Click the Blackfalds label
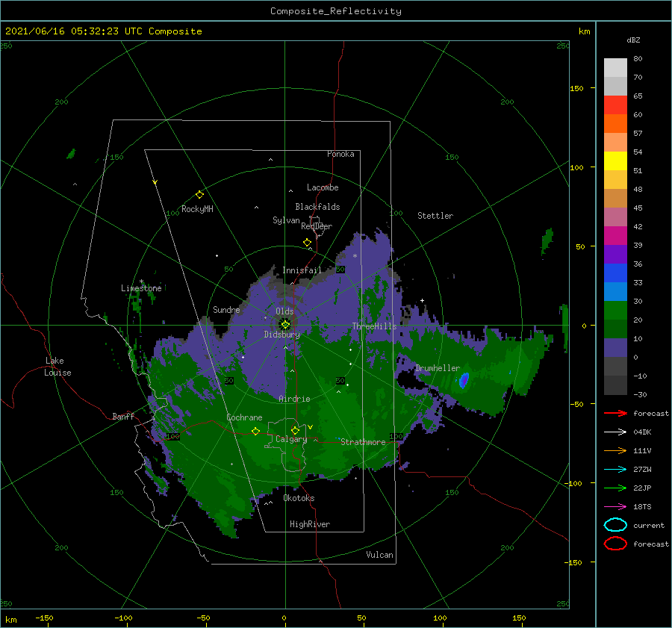 (x=317, y=207)
